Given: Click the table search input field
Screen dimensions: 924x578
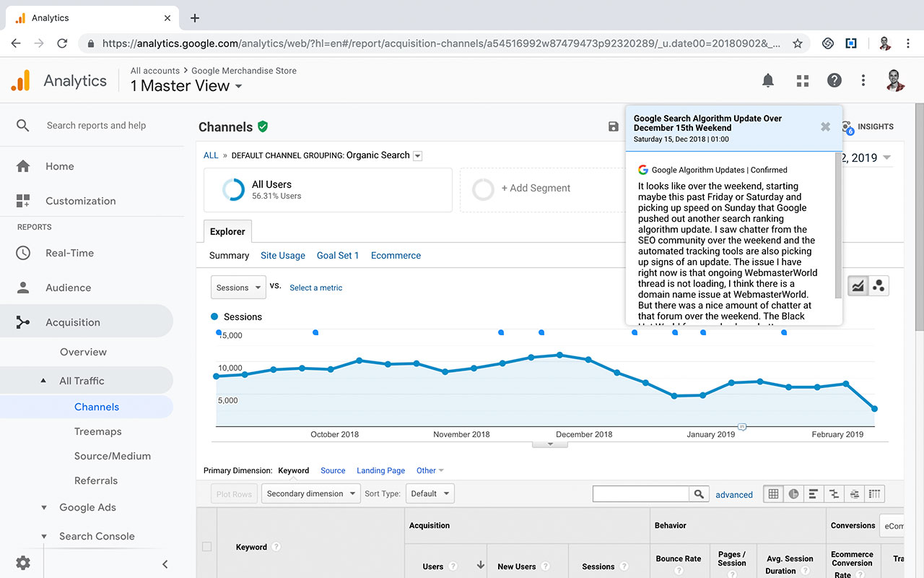Looking at the screenshot, I should coord(641,494).
